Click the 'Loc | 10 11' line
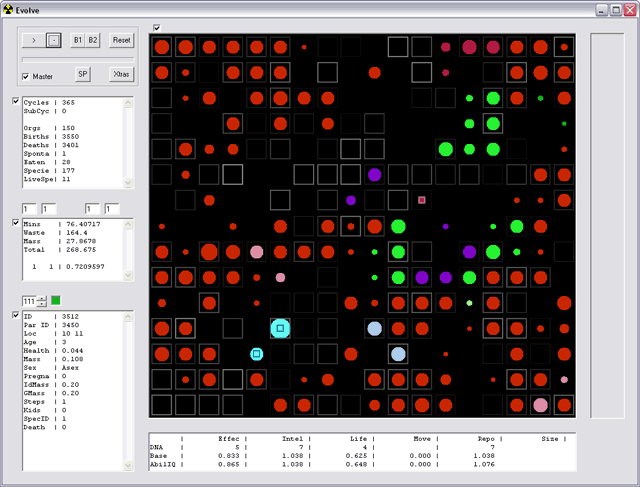Image resolution: width=640 pixels, height=487 pixels. (53, 334)
